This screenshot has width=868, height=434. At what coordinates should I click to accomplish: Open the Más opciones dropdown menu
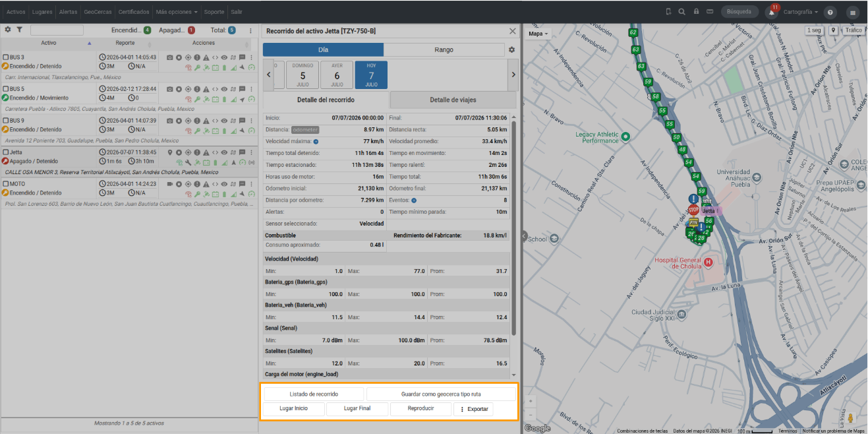coord(177,12)
